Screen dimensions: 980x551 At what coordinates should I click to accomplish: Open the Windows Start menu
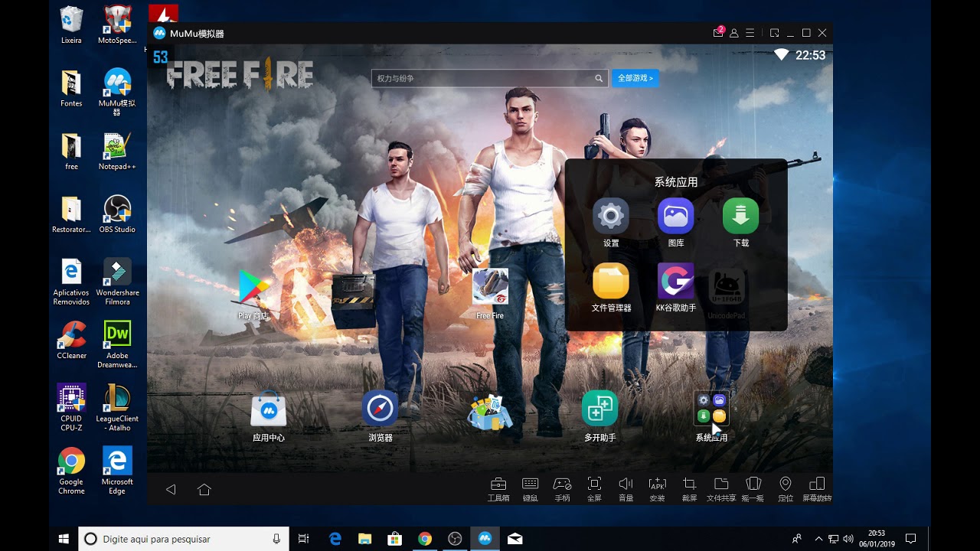point(64,539)
